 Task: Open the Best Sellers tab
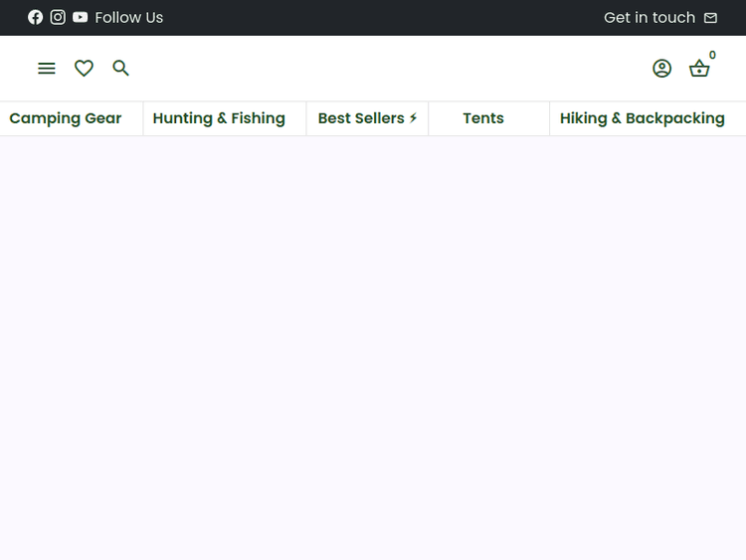[x=360, y=118]
